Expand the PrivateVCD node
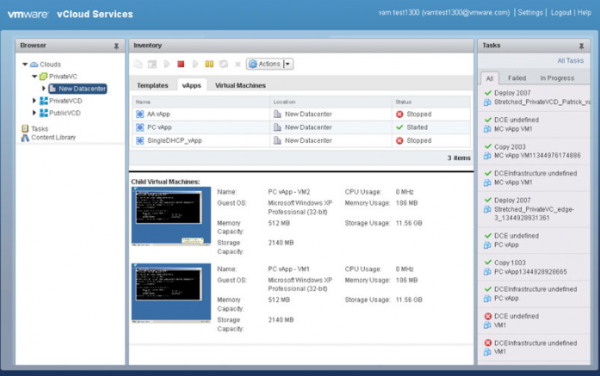Screen dimensions: 600x376 (x=34, y=101)
